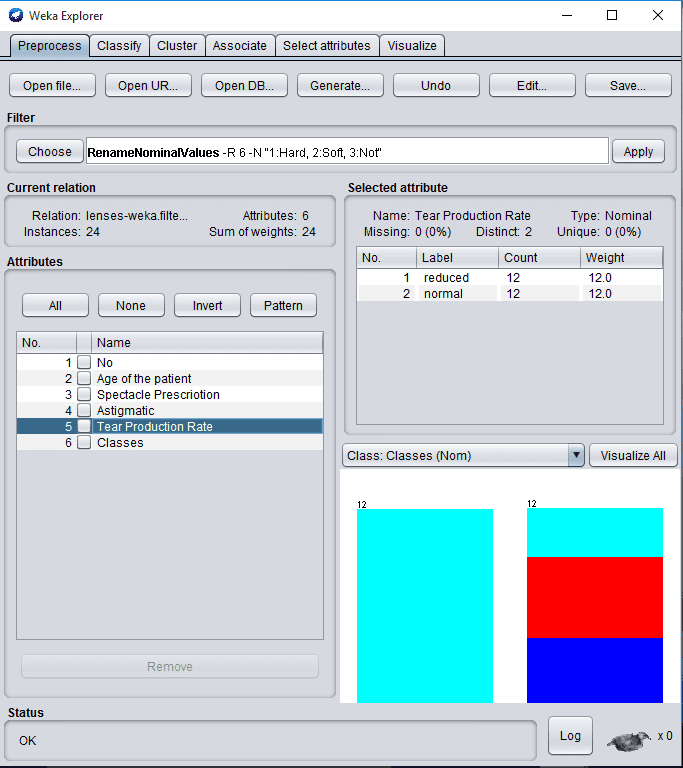
Task: Click the red segment of normal bar
Action: click(x=595, y=598)
